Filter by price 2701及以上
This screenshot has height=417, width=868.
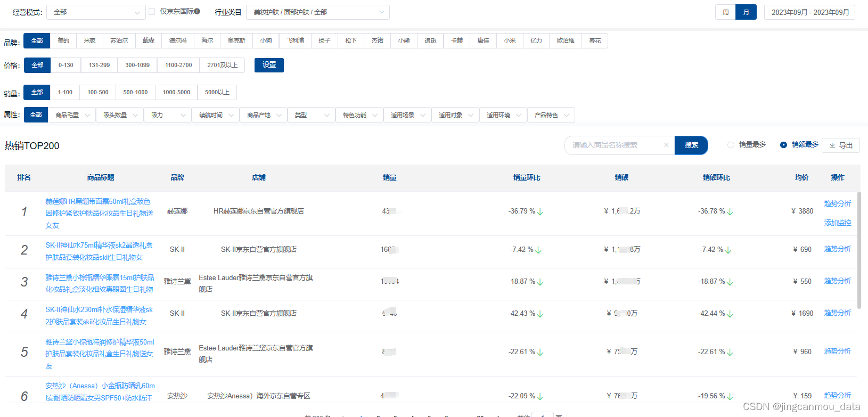[x=223, y=65]
